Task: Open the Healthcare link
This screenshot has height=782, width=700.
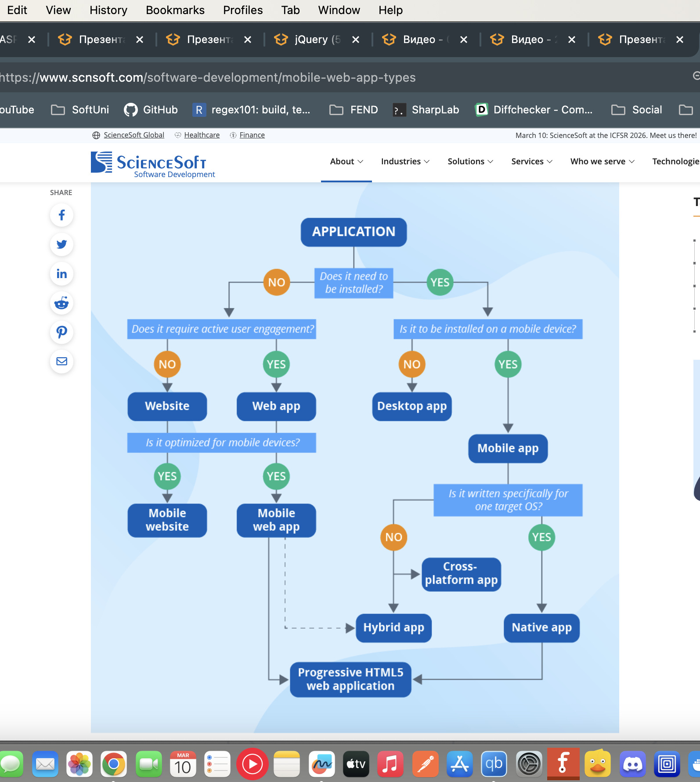Action: [202, 135]
